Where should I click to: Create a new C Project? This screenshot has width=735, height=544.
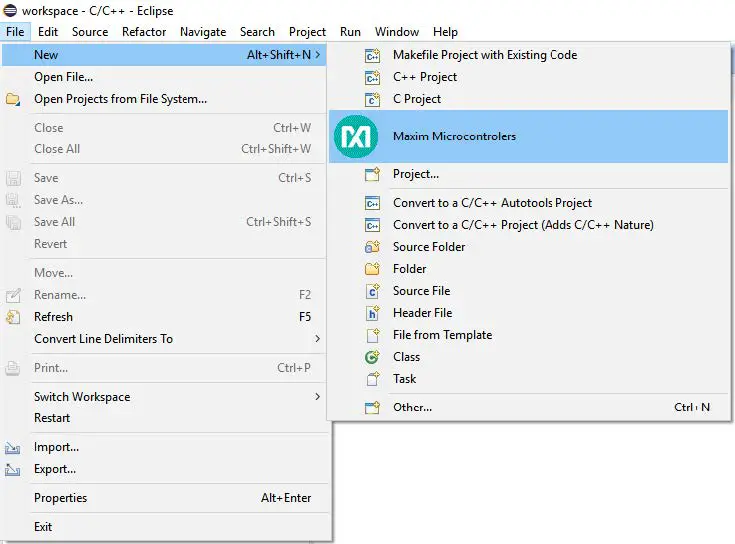coord(528,99)
